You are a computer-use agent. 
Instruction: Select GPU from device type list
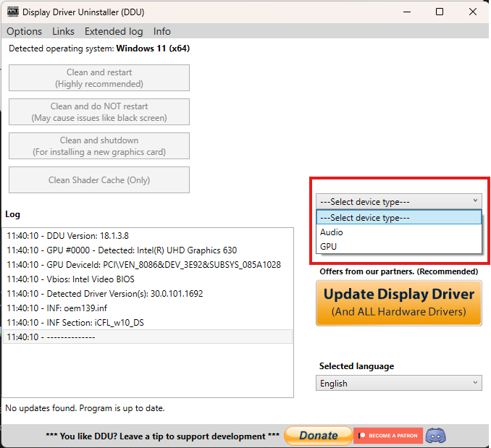tap(398, 247)
